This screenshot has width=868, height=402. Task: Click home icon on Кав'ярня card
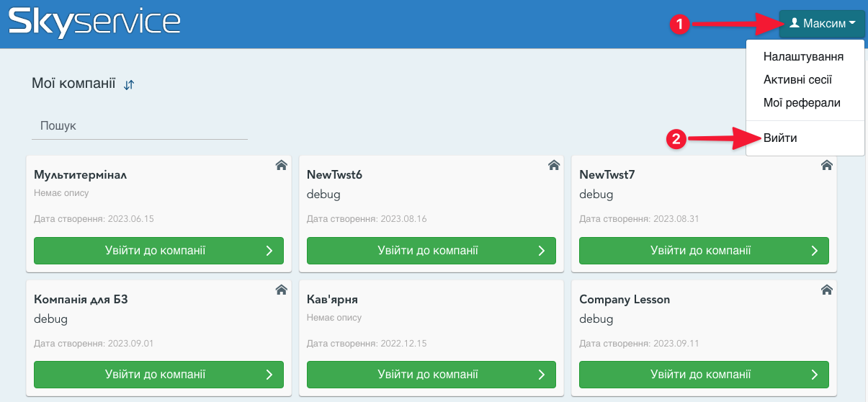tap(554, 290)
